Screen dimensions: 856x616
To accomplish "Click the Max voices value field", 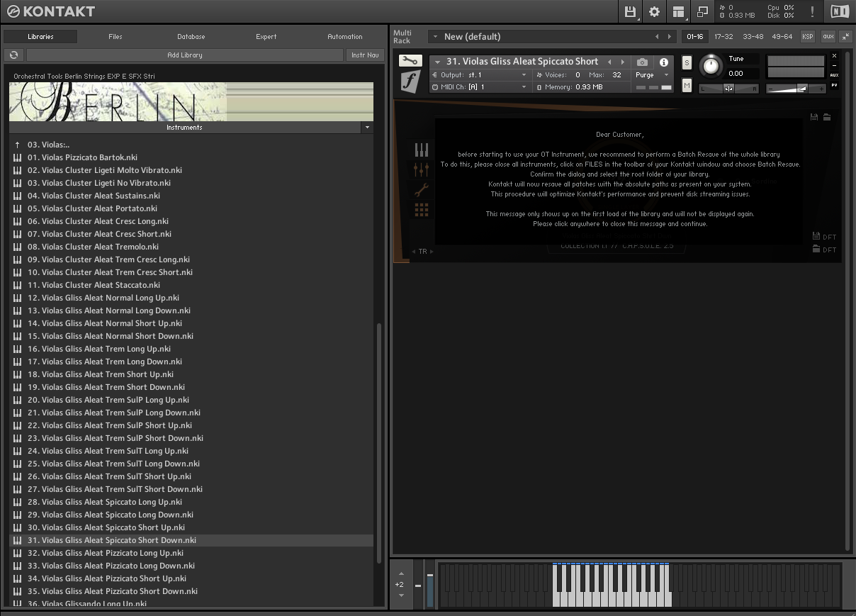I will point(618,75).
